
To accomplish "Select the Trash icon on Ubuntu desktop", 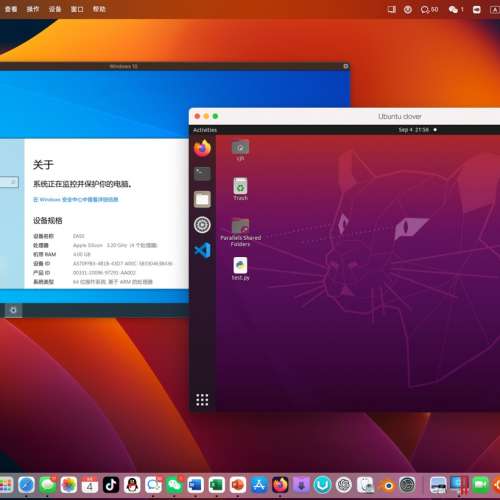I will (240, 189).
